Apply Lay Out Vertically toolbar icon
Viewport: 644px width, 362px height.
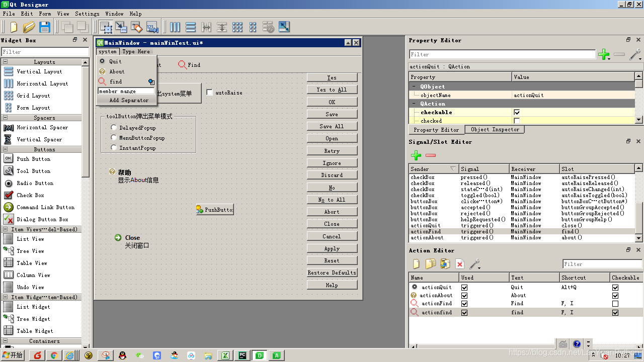click(x=191, y=27)
